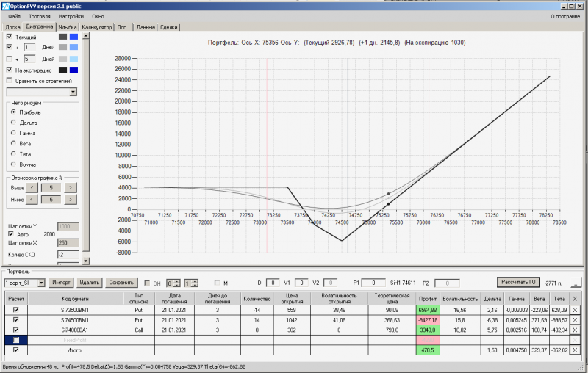Open the Настройки menu
588x373 pixels.
(x=71, y=16)
